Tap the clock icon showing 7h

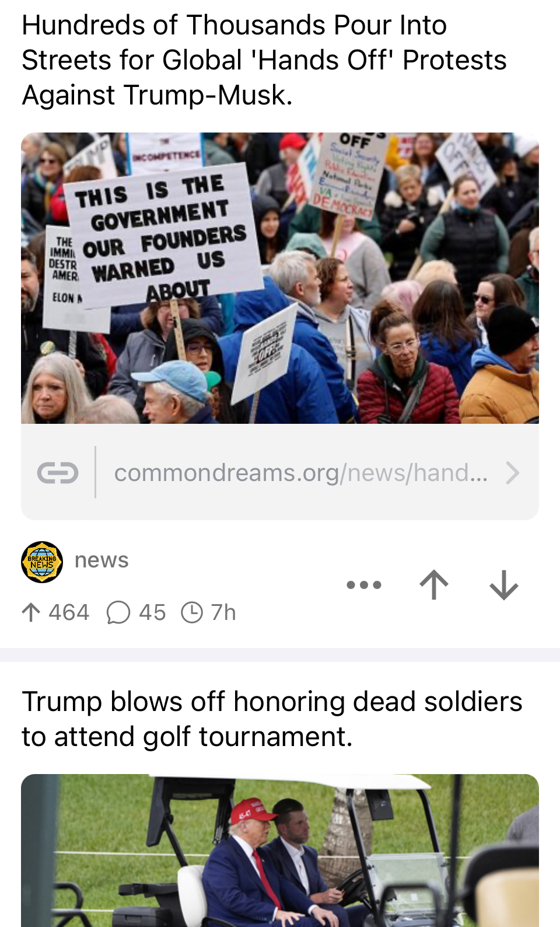point(192,612)
